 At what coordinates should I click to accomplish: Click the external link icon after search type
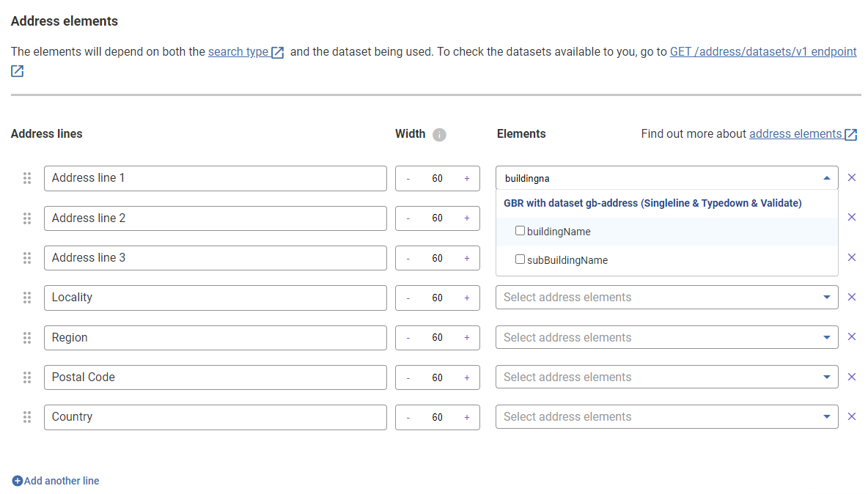point(276,51)
